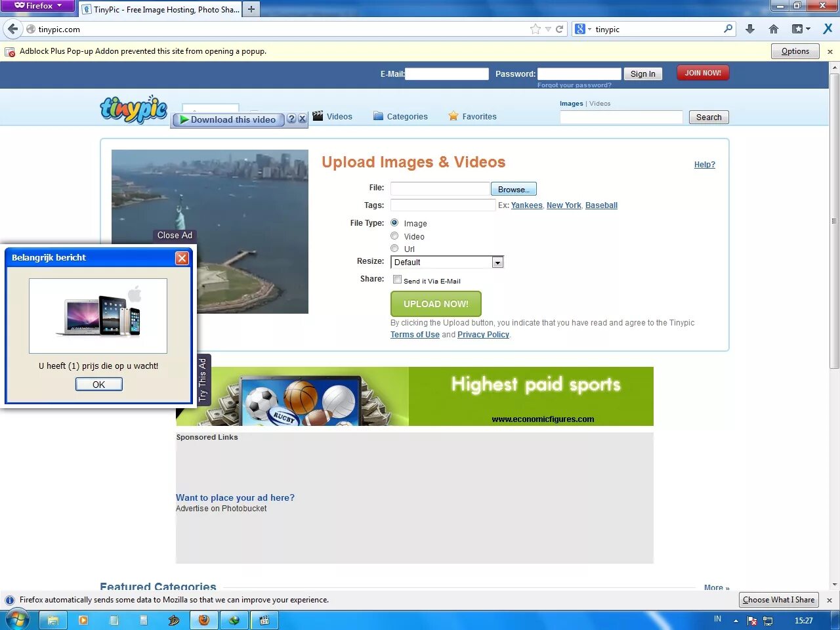Click the Choose What I Share button

coord(779,600)
